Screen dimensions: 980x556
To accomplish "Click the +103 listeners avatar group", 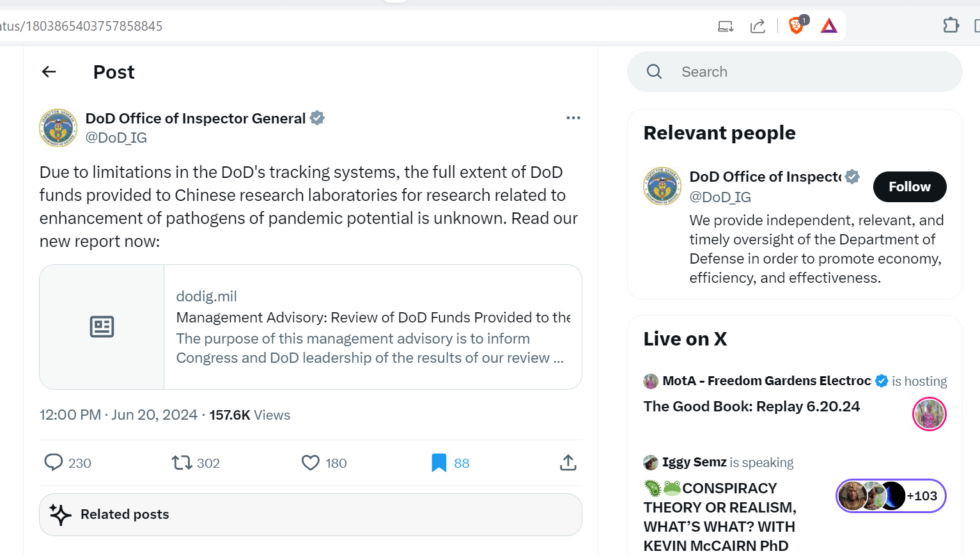I will coord(891,496).
